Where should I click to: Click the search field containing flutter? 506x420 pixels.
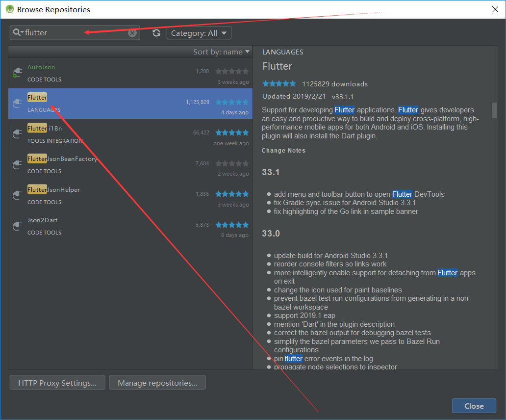pos(75,33)
